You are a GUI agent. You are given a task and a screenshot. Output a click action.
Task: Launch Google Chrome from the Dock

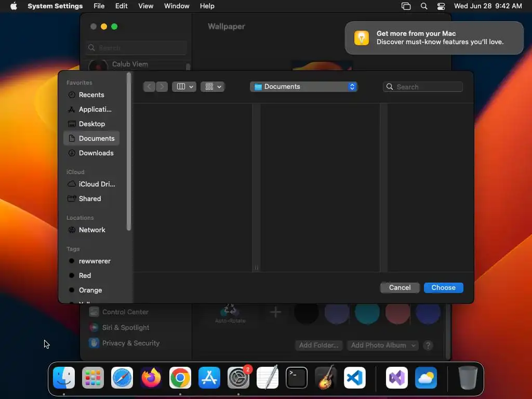pos(180,378)
